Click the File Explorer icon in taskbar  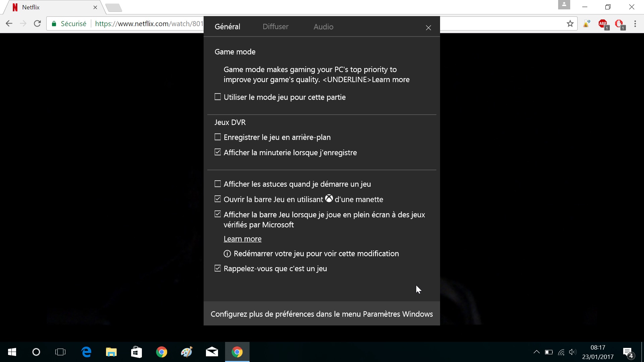tap(111, 352)
